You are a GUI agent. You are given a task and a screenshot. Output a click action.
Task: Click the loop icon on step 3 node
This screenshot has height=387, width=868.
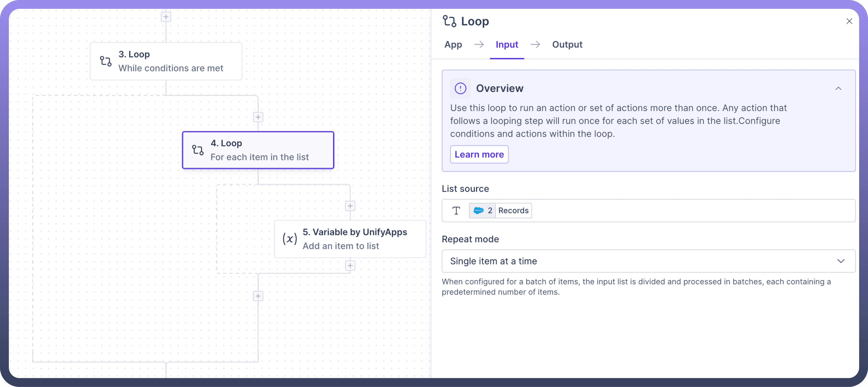click(105, 61)
